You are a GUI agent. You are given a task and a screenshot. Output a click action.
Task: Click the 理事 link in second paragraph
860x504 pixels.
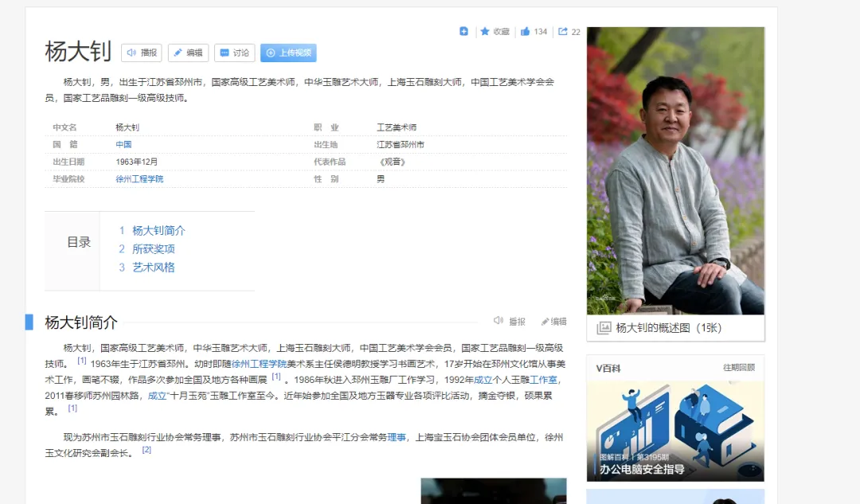click(397, 437)
